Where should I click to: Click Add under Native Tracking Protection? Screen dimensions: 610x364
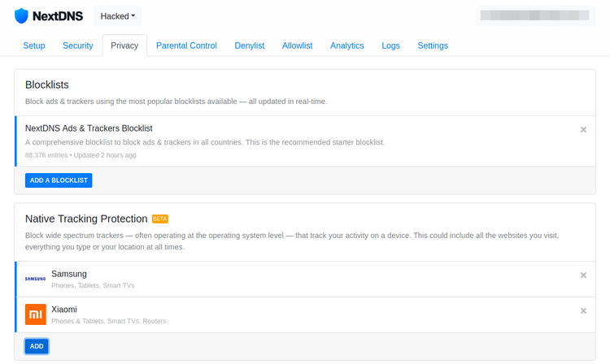37,346
